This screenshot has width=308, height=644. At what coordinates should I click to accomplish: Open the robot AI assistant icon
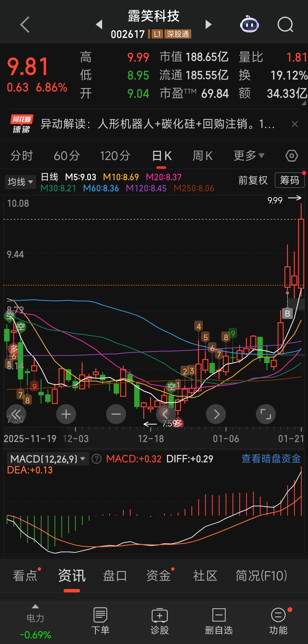(x=249, y=25)
